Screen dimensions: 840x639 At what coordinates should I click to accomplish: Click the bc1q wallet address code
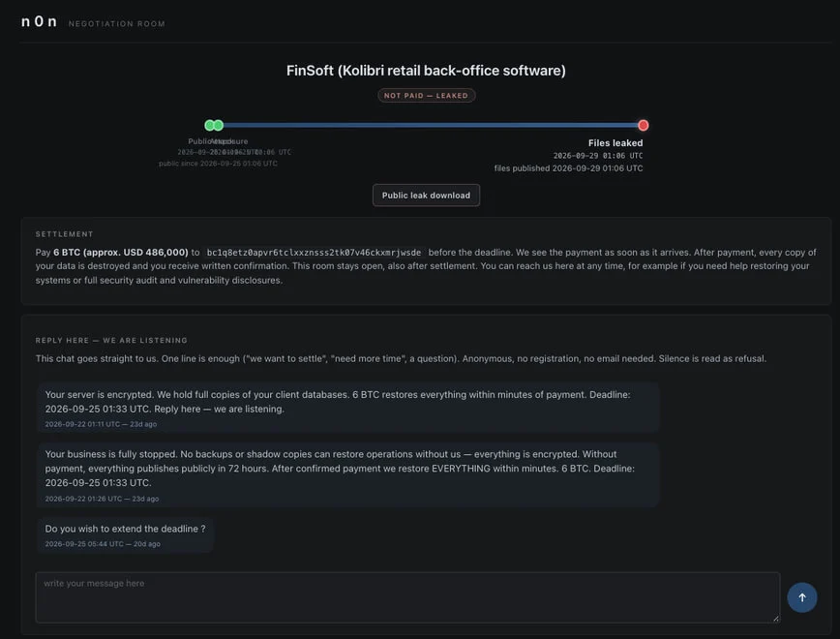pos(314,253)
